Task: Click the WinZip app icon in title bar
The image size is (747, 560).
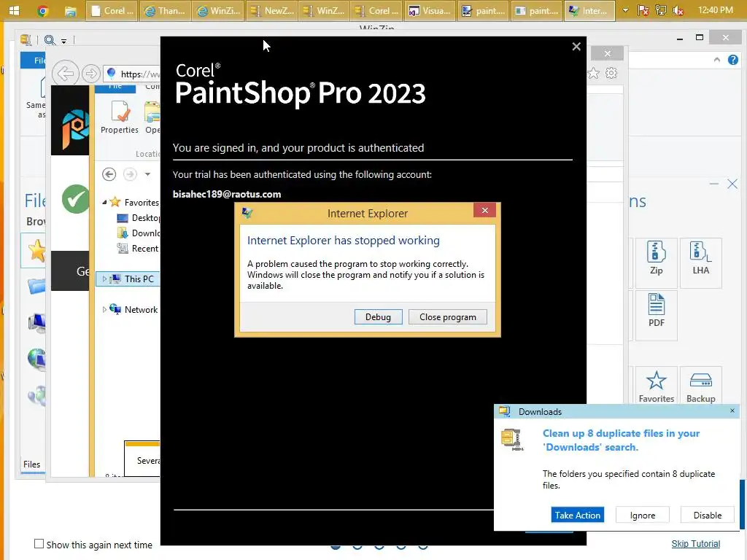Action: (x=26, y=40)
